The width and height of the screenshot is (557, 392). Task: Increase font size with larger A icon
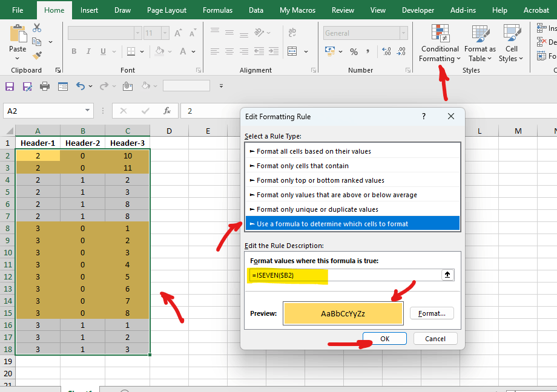[179, 33]
